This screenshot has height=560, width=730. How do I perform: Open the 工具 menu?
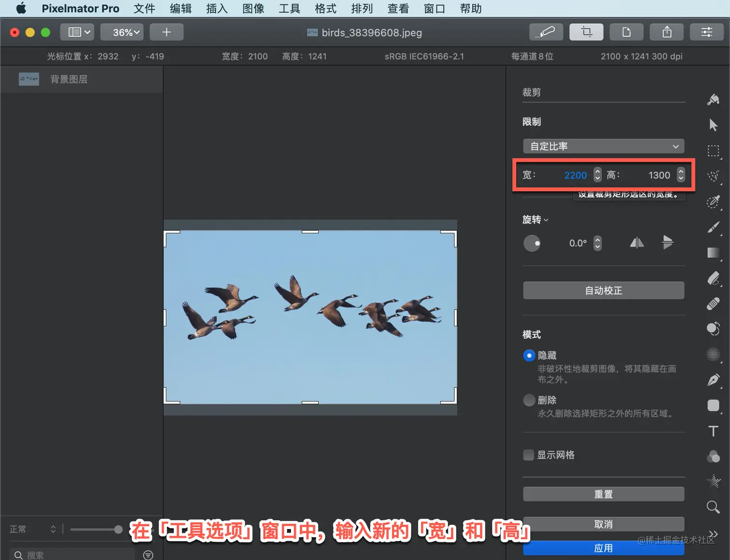[289, 9]
